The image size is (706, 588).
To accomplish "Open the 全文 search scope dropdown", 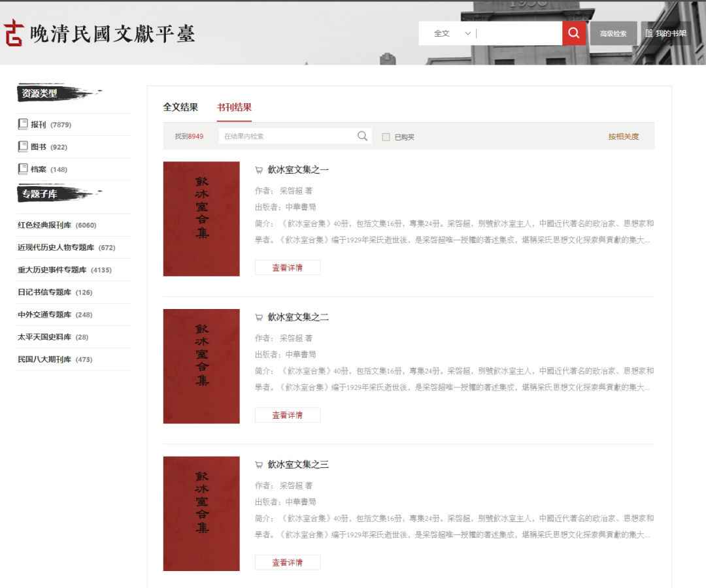I will tap(452, 33).
